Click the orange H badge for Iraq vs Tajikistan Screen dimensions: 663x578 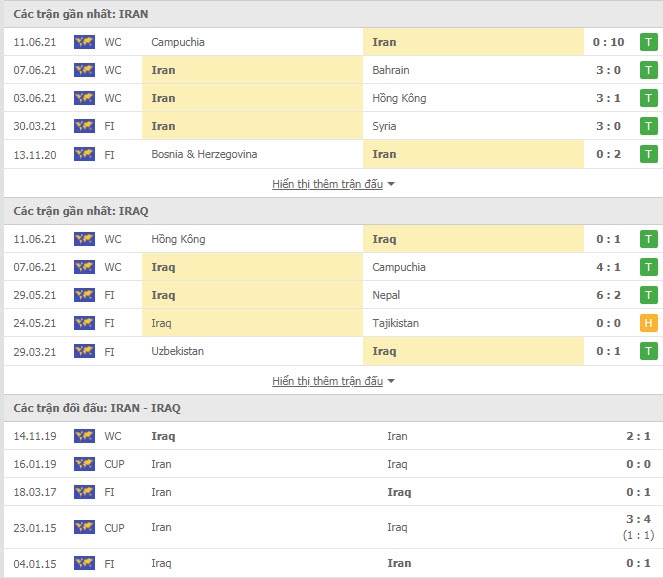[649, 323]
